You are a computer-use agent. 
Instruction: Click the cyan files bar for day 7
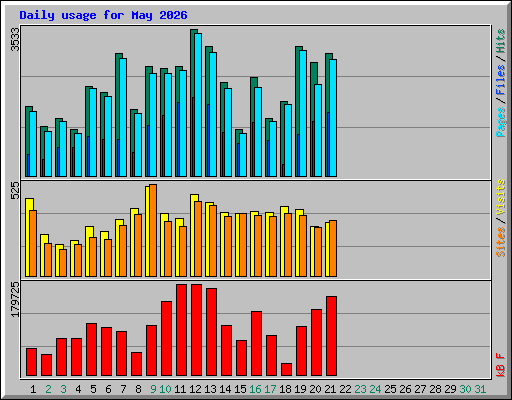(123, 117)
